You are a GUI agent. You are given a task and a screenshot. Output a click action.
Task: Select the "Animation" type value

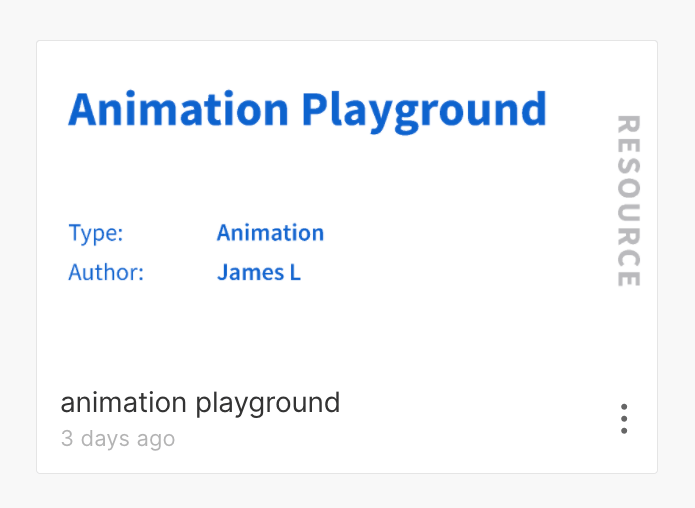[x=270, y=234]
